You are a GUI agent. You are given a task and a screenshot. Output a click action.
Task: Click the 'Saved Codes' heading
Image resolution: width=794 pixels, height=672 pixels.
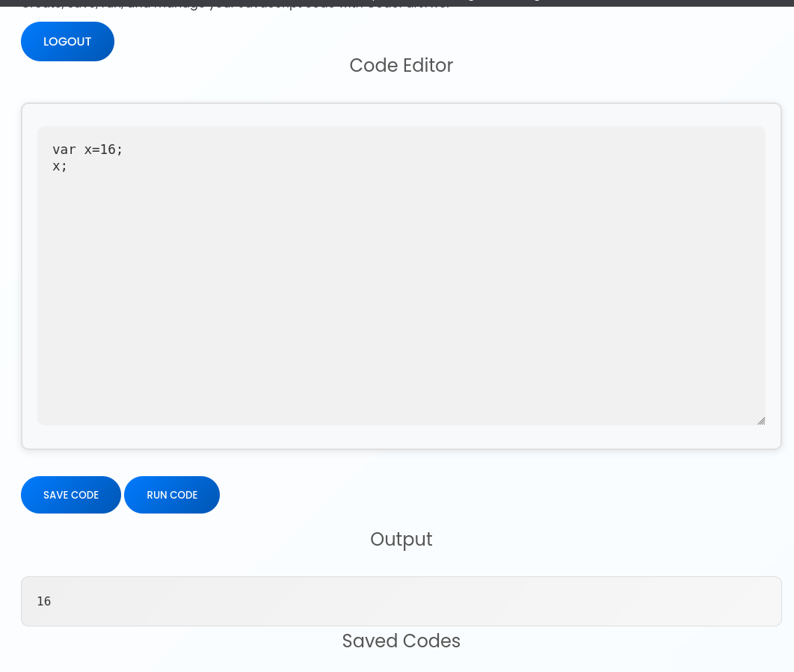coord(401,641)
